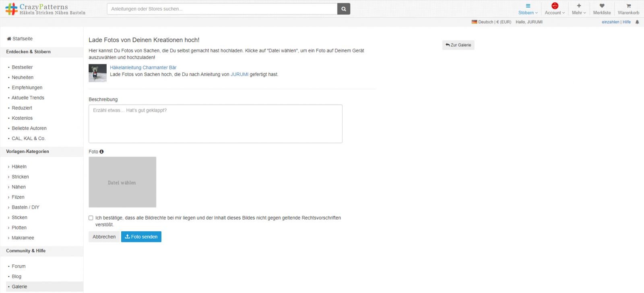Click the Datei wählen upload area
The height and width of the screenshot is (293, 644).
pos(122,182)
